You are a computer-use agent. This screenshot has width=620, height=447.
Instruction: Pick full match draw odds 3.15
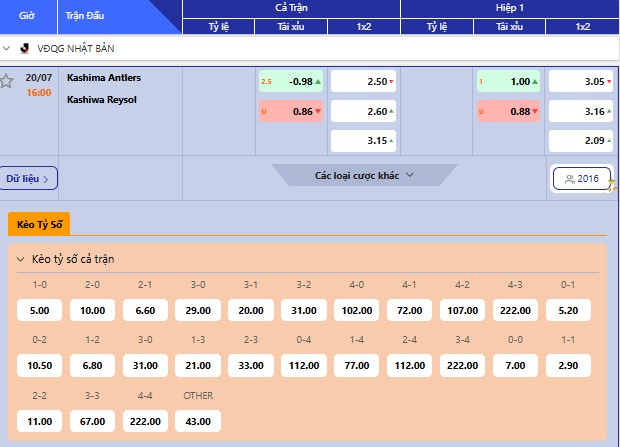tap(363, 141)
